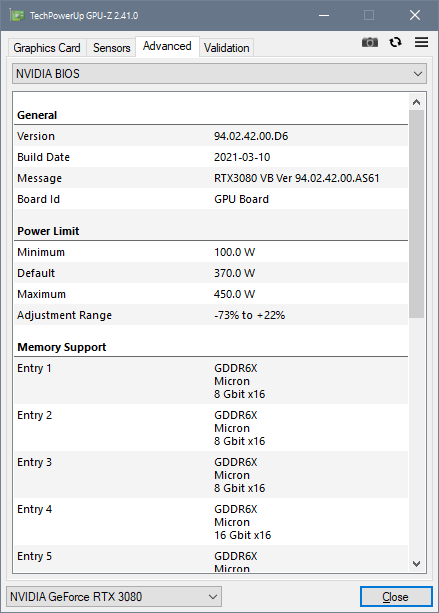
Task: Click the Board Id value GPU Board
Action: tap(241, 199)
